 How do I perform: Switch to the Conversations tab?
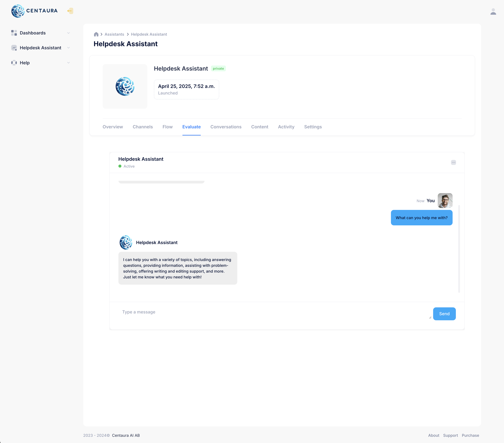coord(226,127)
